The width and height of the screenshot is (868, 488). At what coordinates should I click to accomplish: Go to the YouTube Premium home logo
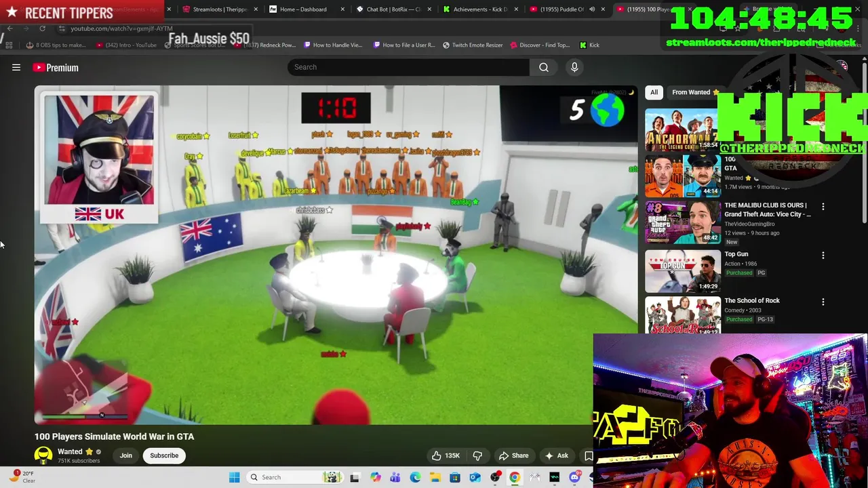[56, 67]
